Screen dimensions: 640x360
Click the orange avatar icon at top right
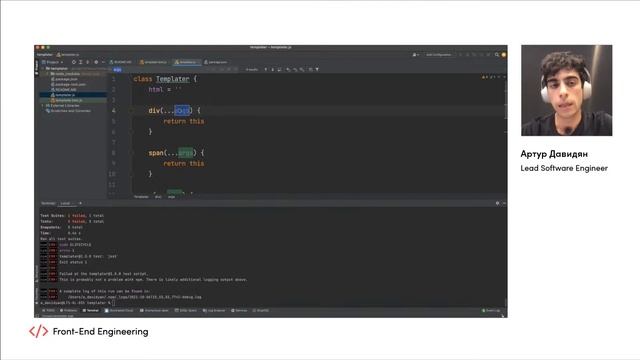click(504, 54)
